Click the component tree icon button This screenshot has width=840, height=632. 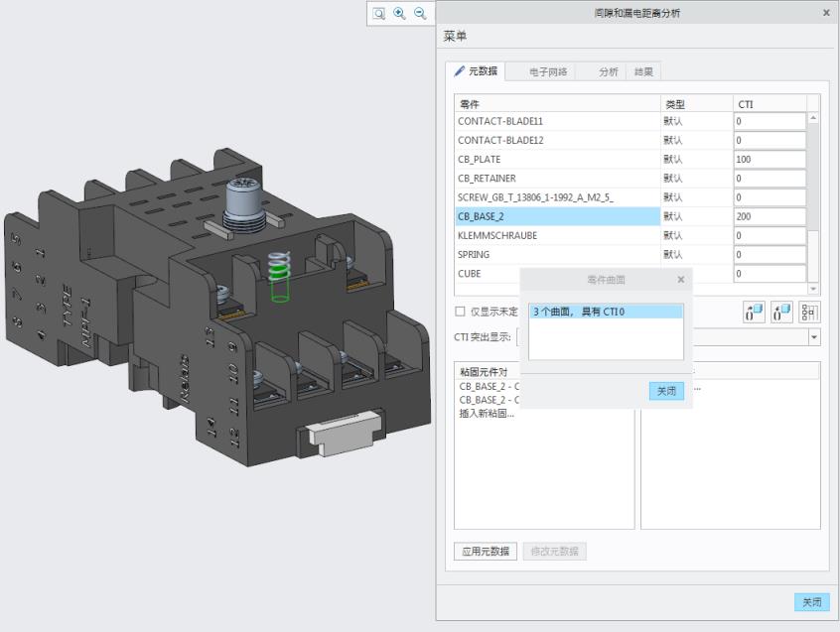[809, 313]
